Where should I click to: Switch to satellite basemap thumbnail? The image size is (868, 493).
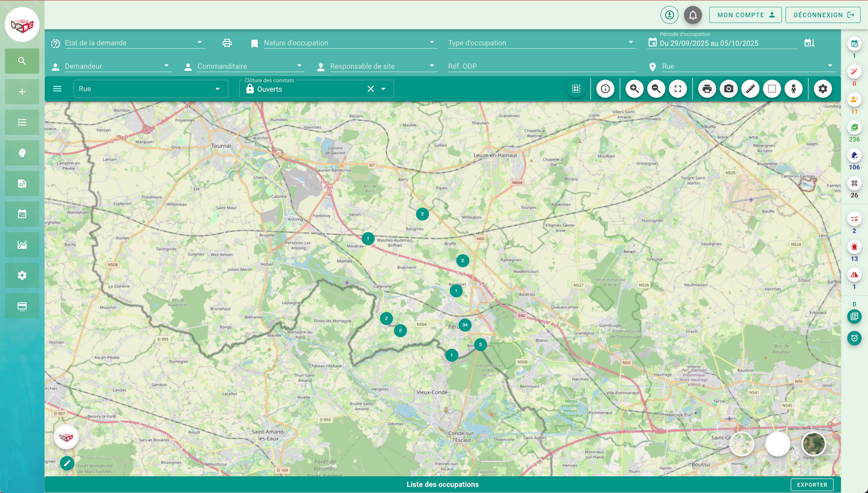[813, 444]
